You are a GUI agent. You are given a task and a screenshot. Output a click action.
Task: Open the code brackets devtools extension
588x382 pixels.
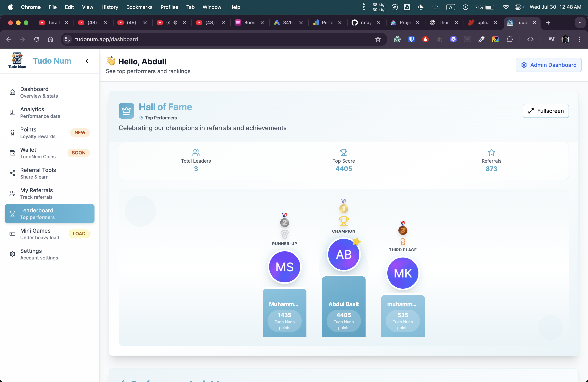tap(530, 39)
